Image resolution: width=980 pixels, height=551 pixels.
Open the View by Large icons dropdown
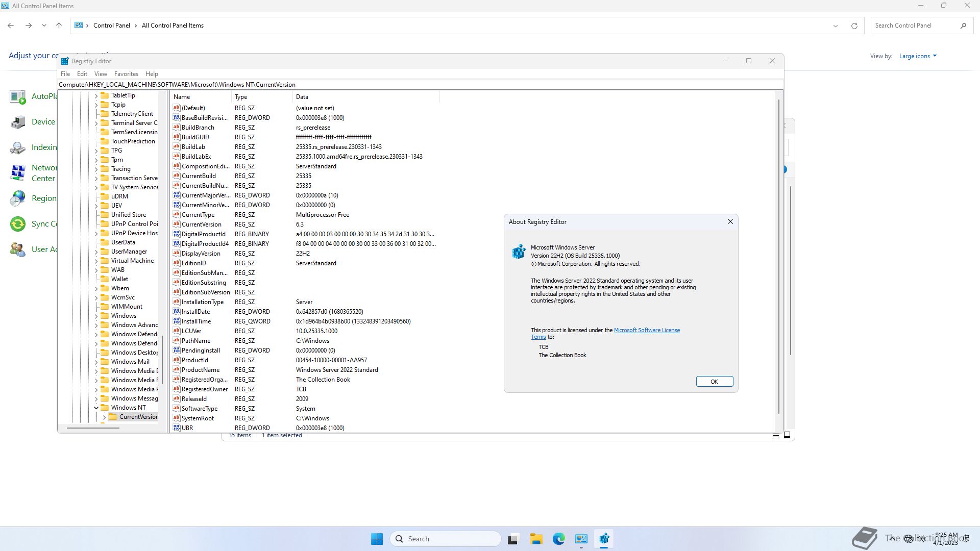[x=918, y=56]
